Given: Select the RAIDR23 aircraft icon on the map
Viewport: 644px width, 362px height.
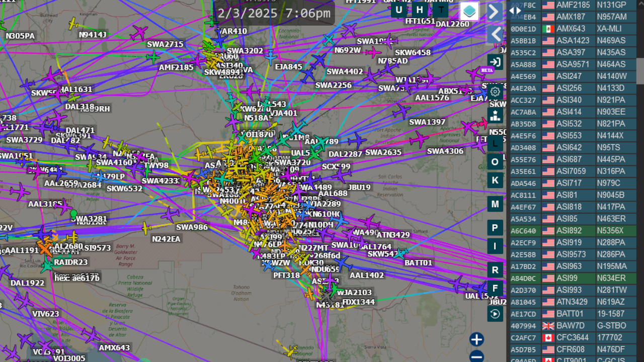Looking at the screenshot, I should pos(47,263).
